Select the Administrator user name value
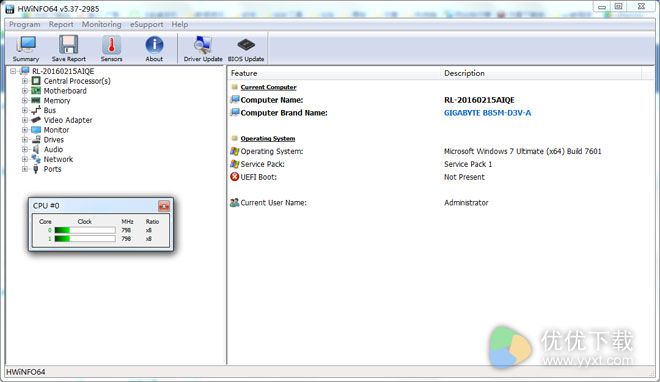Viewport: 660px width, 382px height. pyautogui.click(x=466, y=203)
